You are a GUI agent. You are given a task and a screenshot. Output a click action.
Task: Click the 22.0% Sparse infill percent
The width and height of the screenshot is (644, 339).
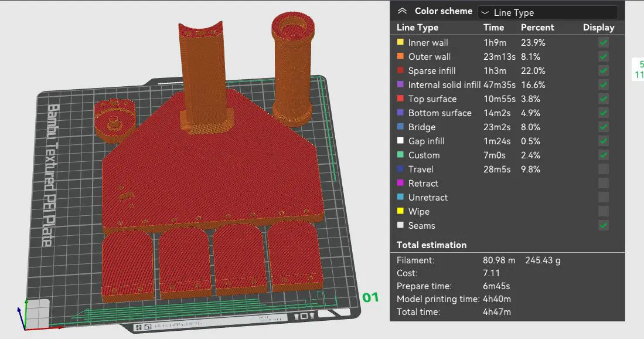click(x=533, y=71)
